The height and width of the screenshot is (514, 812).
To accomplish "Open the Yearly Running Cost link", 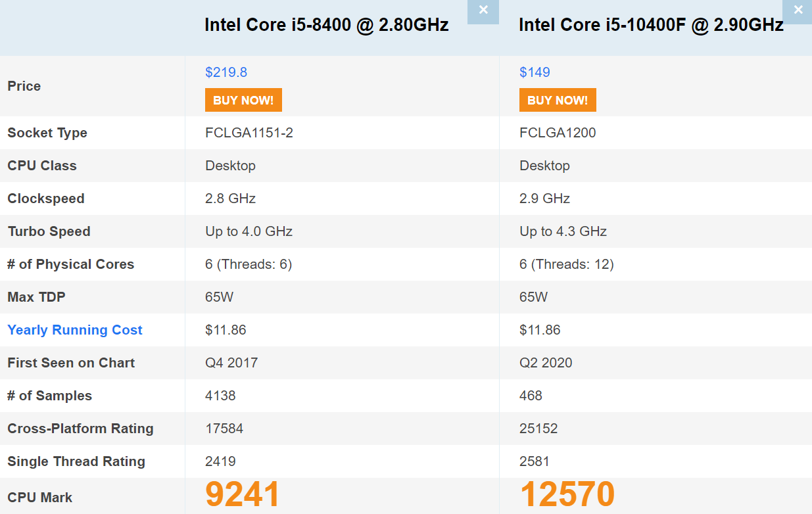I will click(75, 330).
